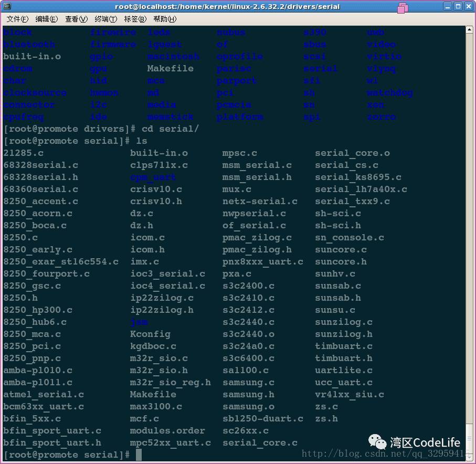Open the 编辑(E) menu
Viewport: 476px width, 464px height.
coord(47,19)
